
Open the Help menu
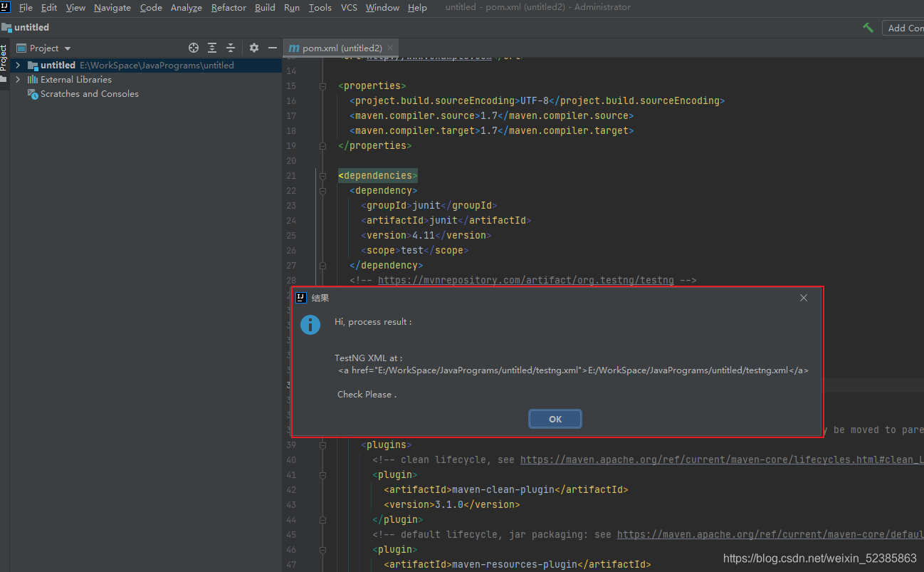pyautogui.click(x=417, y=7)
